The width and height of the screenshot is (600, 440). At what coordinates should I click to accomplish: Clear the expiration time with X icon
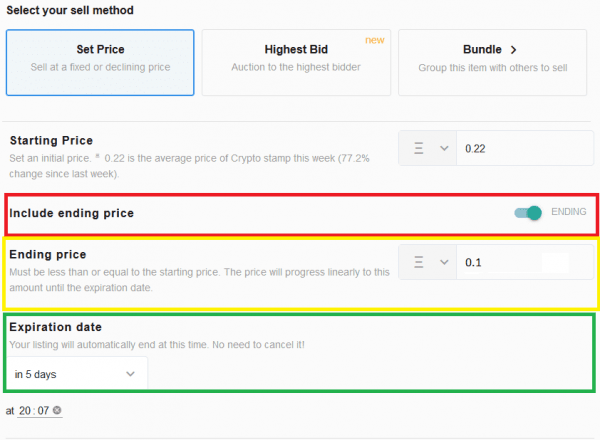(x=58, y=410)
